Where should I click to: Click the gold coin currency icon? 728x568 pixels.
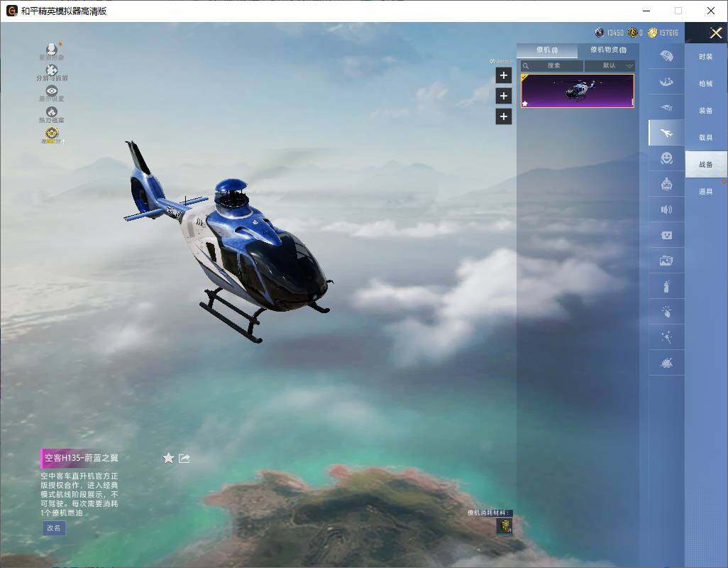[653, 33]
